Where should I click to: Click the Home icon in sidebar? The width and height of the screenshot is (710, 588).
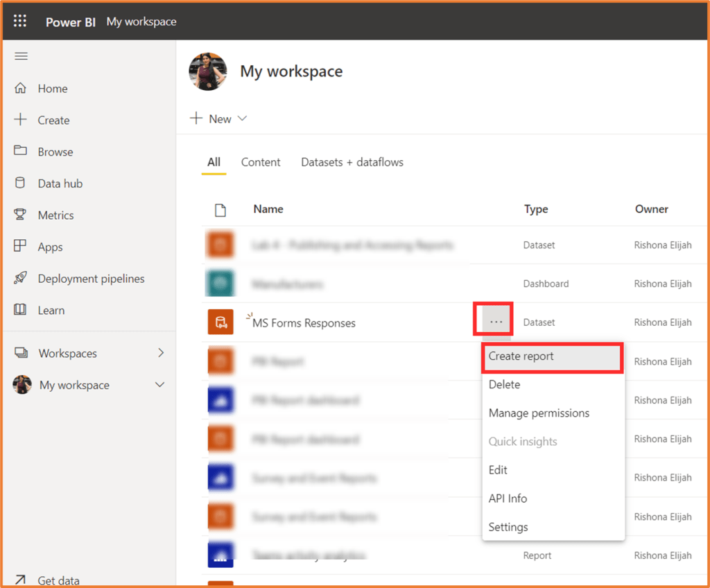tap(21, 88)
